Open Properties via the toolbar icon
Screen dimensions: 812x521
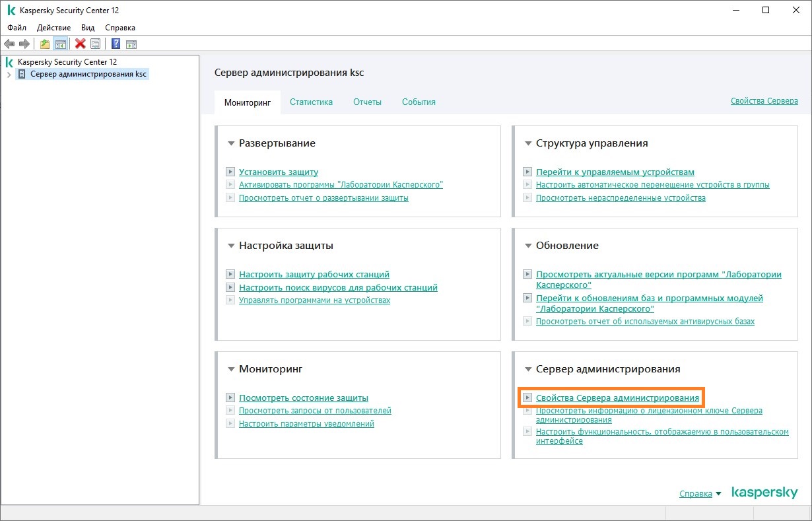tap(95, 44)
